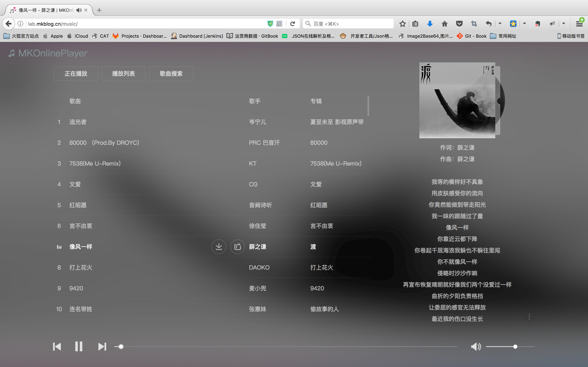Screen dimensions: 588x367
Task: Switch to the 播放列表 tab
Action: click(123, 74)
